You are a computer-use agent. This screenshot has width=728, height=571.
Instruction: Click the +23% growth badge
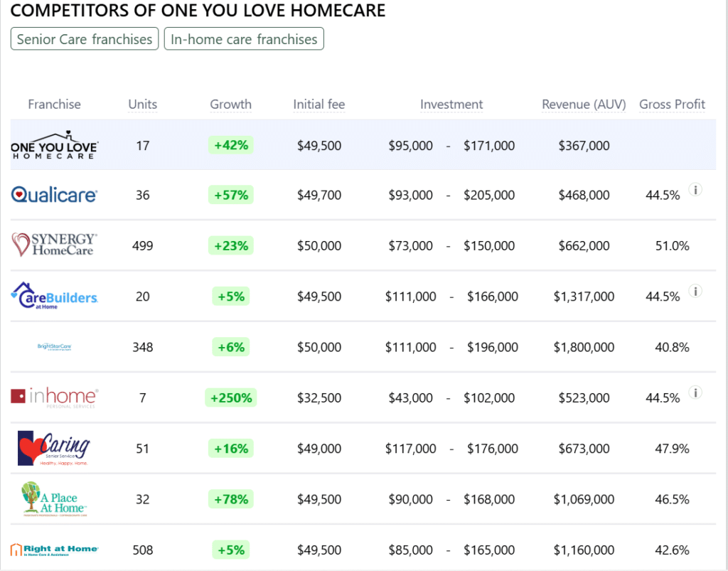231,245
